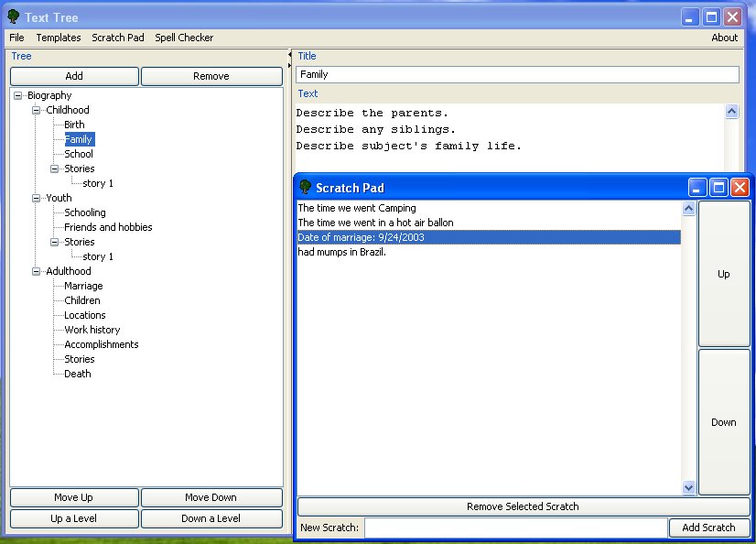Select the Schooling tree item
756x544 pixels.
click(85, 212)
